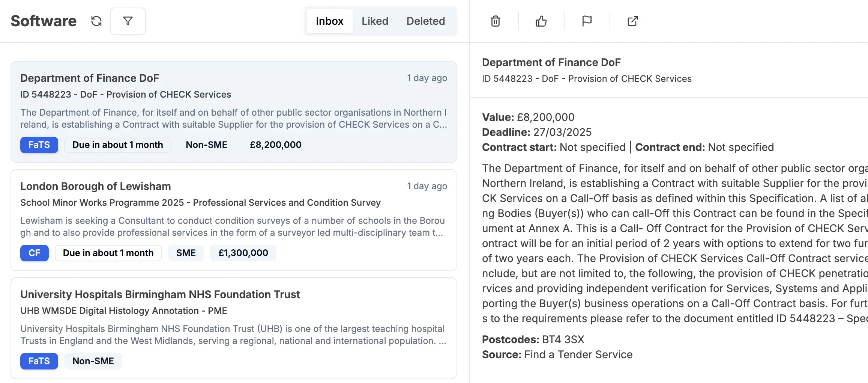Click the SME tag on the Lewisham tender
Image resolution: width=868 pixels, height=383 pixels.
[186, 253]
